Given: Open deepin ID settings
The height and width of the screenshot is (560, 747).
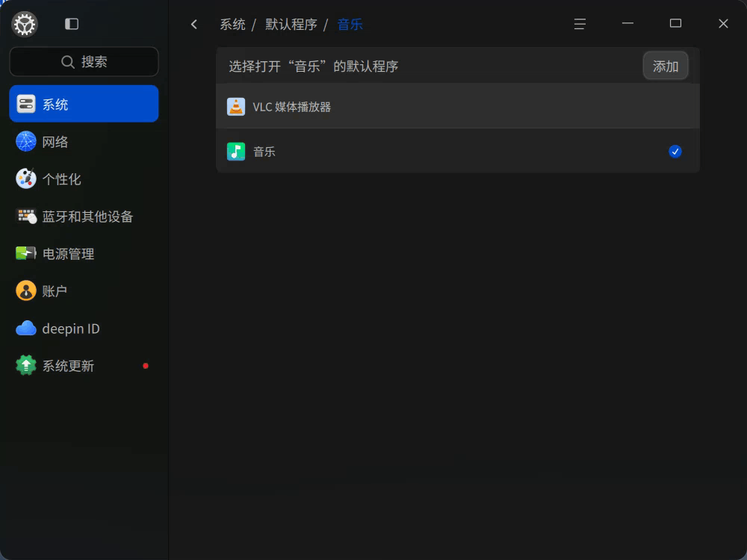Looking at the screenshot, I should click(x=84, y=329).
